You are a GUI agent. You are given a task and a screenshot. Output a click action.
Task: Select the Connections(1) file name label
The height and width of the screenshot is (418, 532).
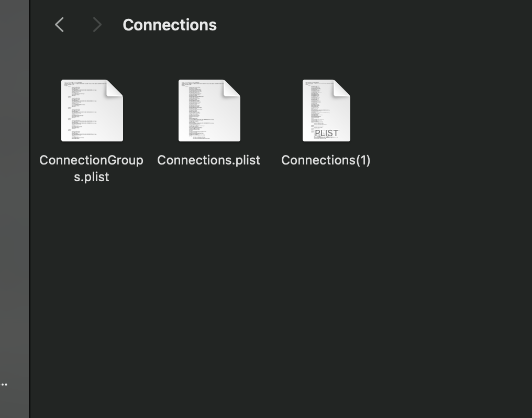326,160
